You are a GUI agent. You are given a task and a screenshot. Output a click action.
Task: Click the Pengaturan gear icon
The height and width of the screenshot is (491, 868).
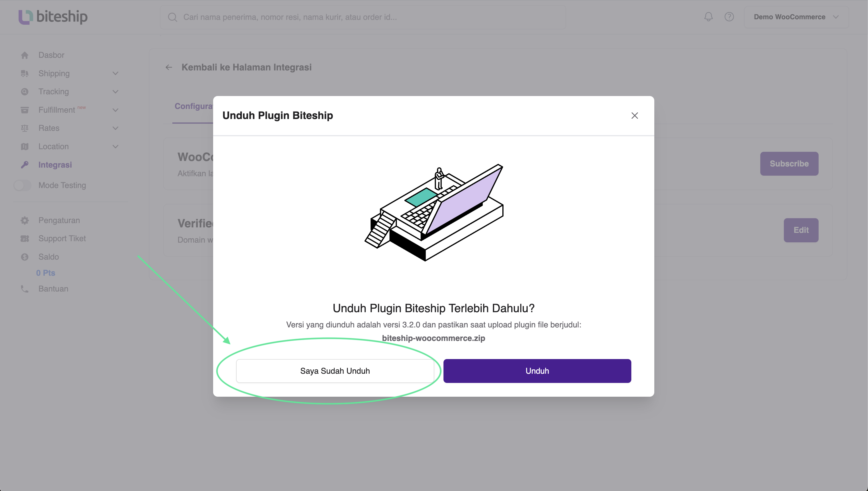click(25, 220)
